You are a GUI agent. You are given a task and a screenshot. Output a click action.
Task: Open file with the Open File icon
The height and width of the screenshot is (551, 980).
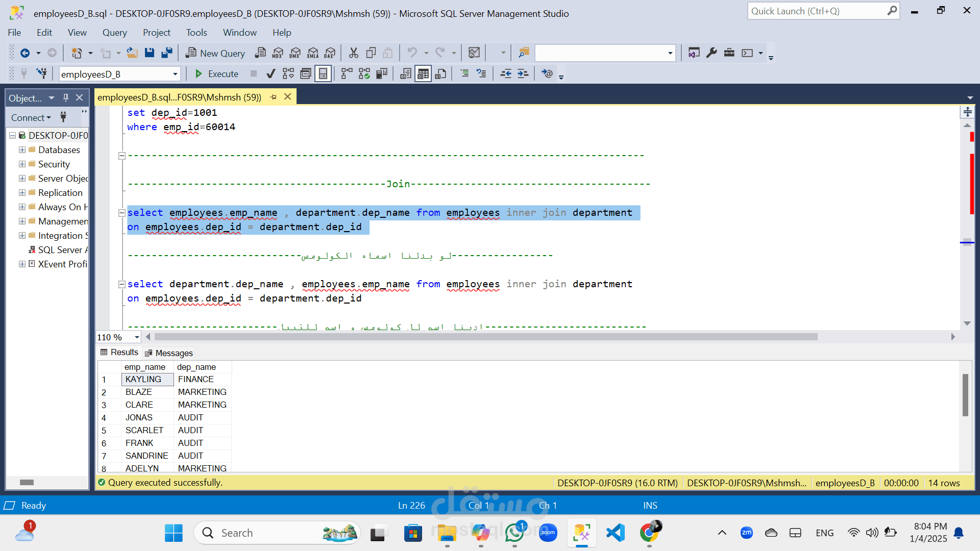tap(132, 53)
